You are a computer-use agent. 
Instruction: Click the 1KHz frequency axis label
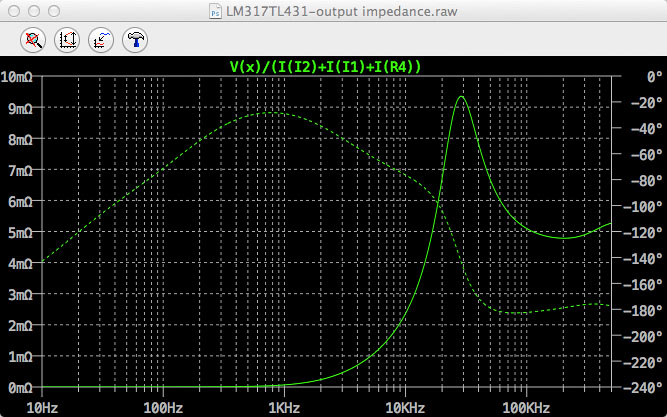pos(284,408)
